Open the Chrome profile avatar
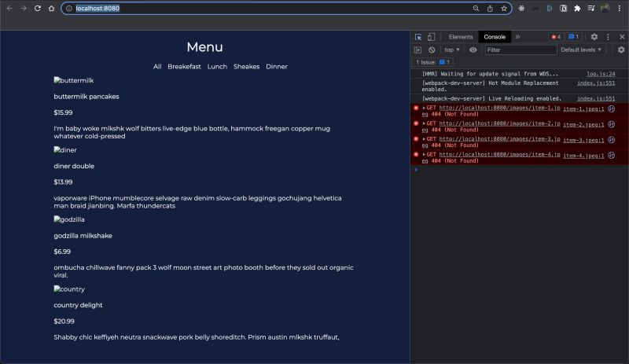This screenshot has width=629, height=364. click(x=605, y=9)
